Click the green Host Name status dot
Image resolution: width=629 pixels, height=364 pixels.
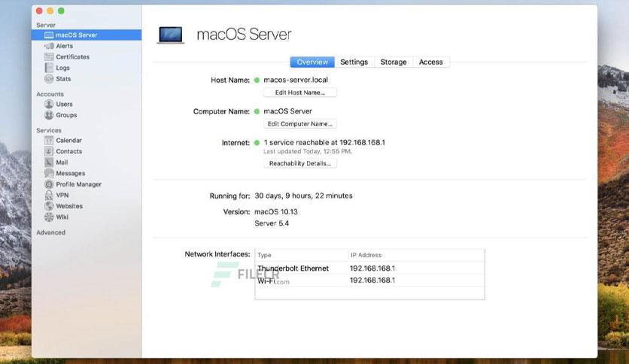click(x=257, y=80)
